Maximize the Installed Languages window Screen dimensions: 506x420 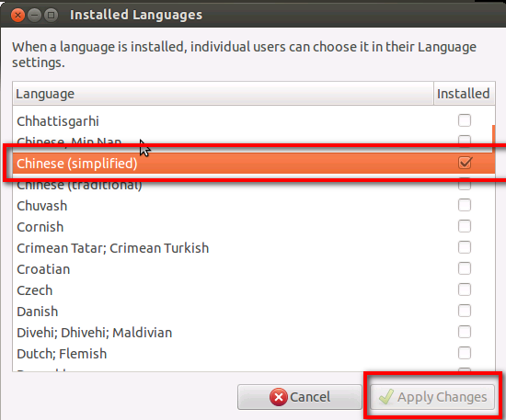[51, 15]
